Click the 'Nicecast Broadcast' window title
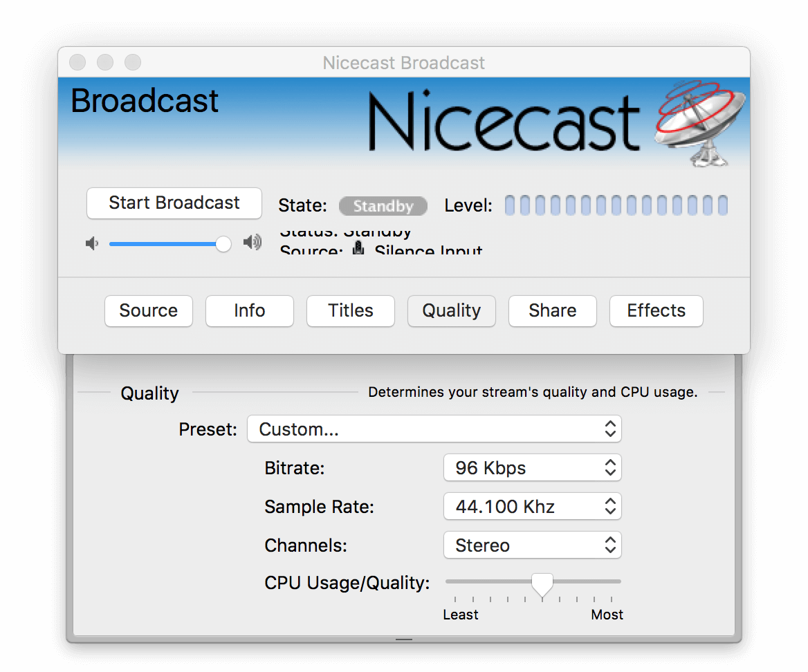The width and height of the screenshot is (808, 672). click(x=403, y=63)
